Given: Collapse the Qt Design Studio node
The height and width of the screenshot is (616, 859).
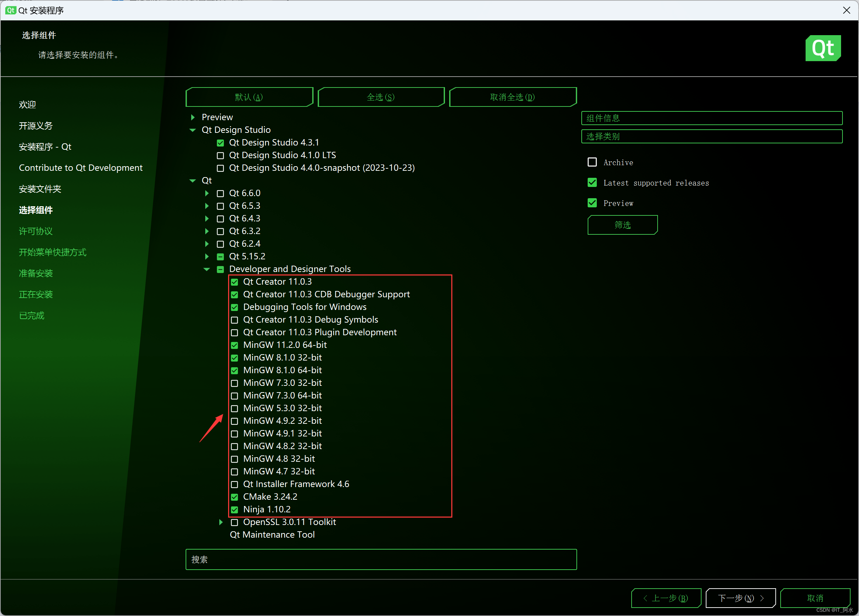Looking at the screenshot, I should [x=192, y=130].
